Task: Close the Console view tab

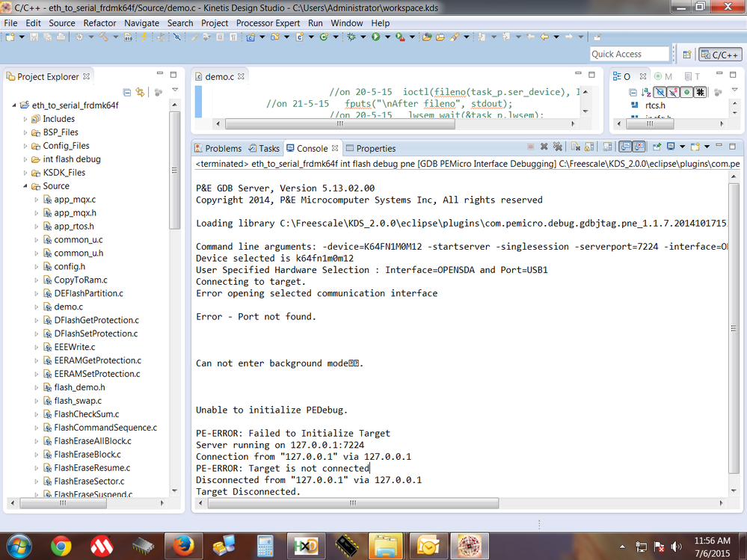Action: coord(335,148)
